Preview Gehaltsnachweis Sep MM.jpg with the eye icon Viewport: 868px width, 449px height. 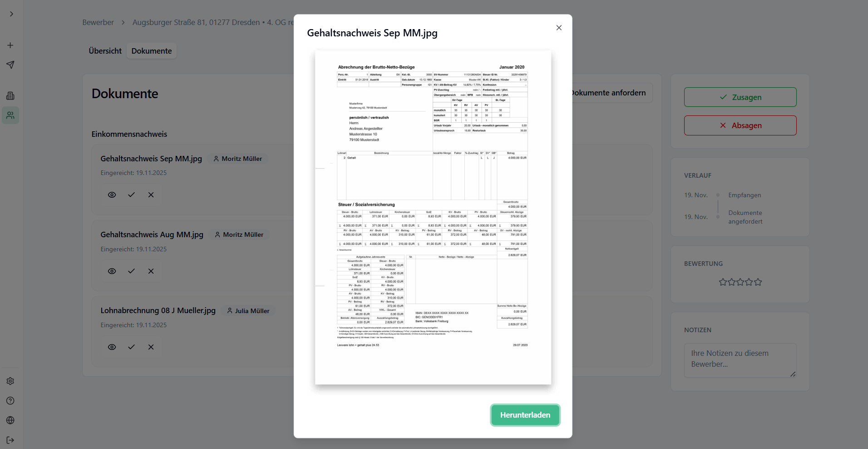click(x=112, y=195)
